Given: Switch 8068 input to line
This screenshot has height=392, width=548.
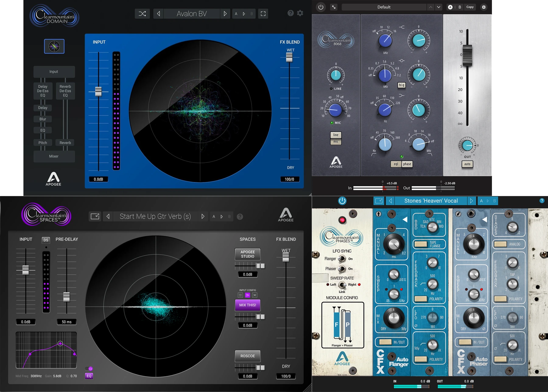Looking at the screenshot, I should [x=336, y=135].
